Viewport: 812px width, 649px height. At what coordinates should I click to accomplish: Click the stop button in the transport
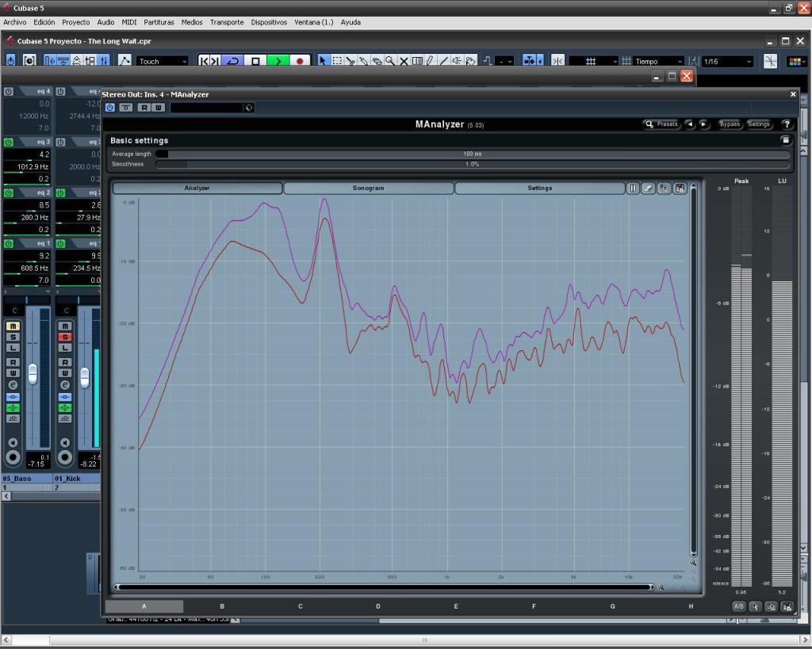255,61
